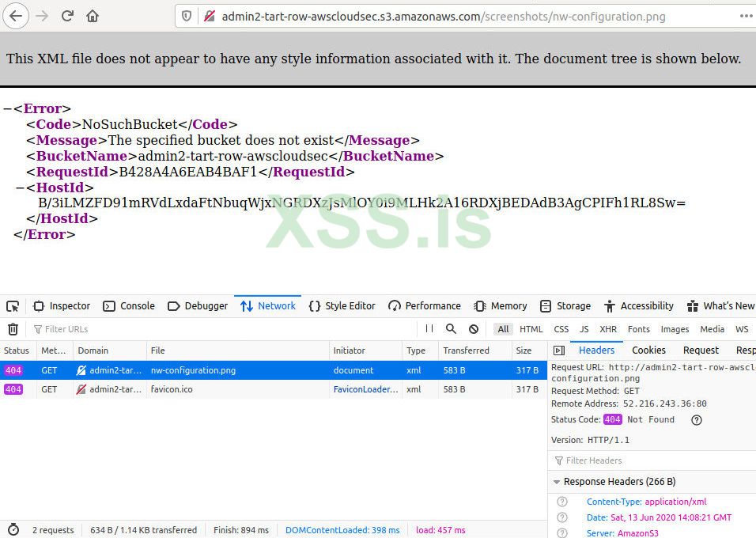Click the Date header help icon
The width and height of the screenshot is (756, 538).
click(x=562, y=517)
